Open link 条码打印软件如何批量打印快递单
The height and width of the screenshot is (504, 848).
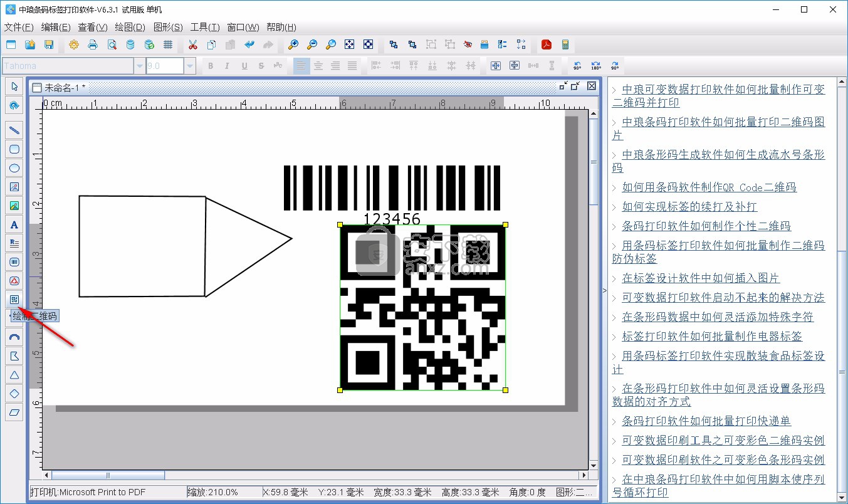click(x=706, y=421)
